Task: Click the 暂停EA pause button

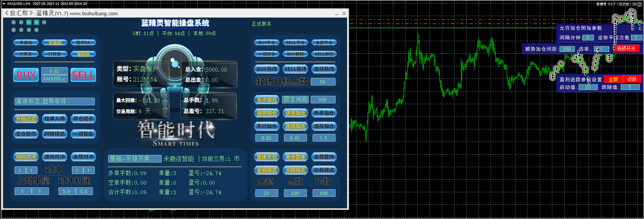Action: click(x=83, y=43)
